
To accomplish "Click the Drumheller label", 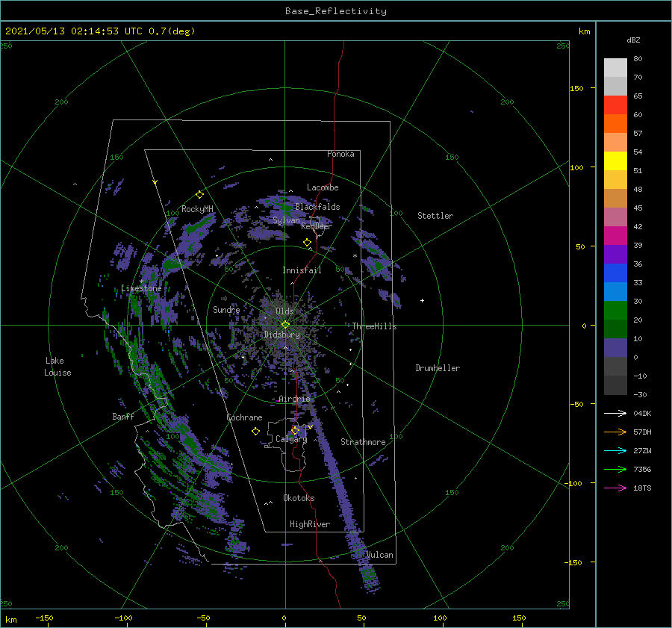I will click(438, 368).
